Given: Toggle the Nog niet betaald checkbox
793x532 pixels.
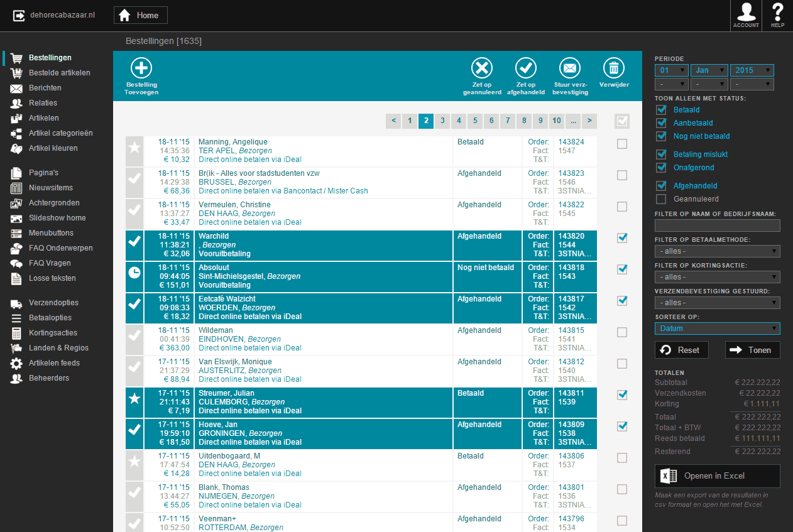Looking at the screenshot, I should (x=661, y=136).
